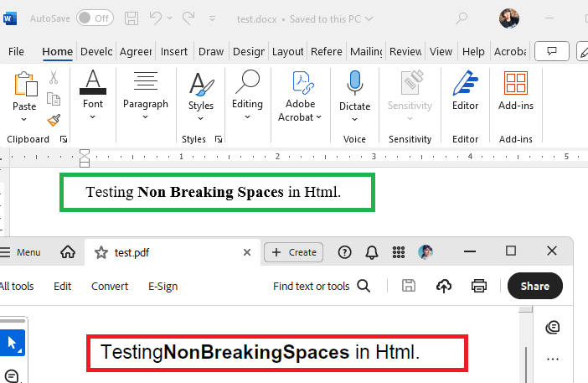Click the Acrobat comment tool icon
Screen dimensions: 588x383
pos(12,375)
